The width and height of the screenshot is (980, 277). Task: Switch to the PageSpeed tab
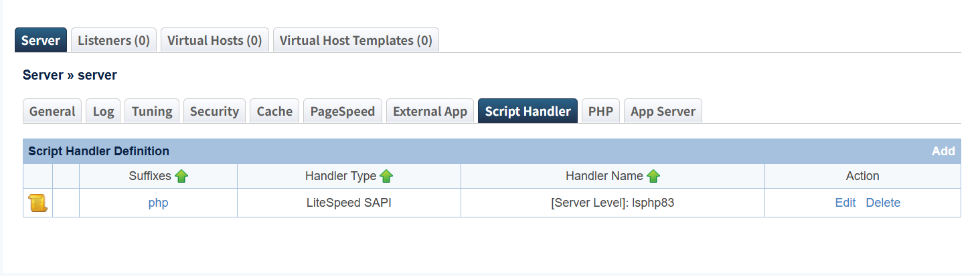343,111
